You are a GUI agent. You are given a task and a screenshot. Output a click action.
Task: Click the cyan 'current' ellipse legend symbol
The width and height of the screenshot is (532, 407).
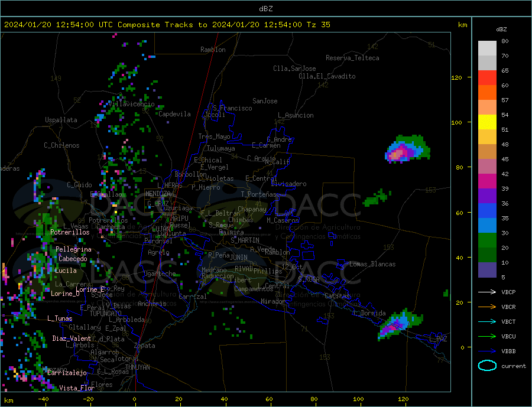(x=487, y=366)
